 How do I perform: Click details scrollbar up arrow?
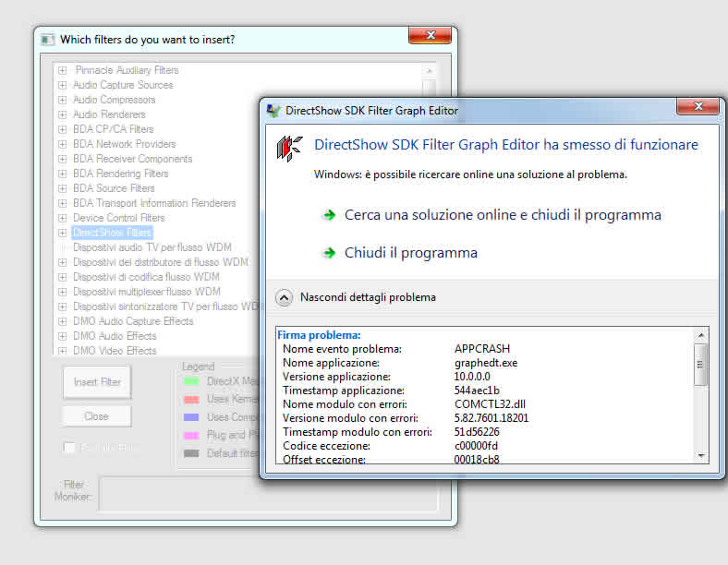(x=700, y=335)
